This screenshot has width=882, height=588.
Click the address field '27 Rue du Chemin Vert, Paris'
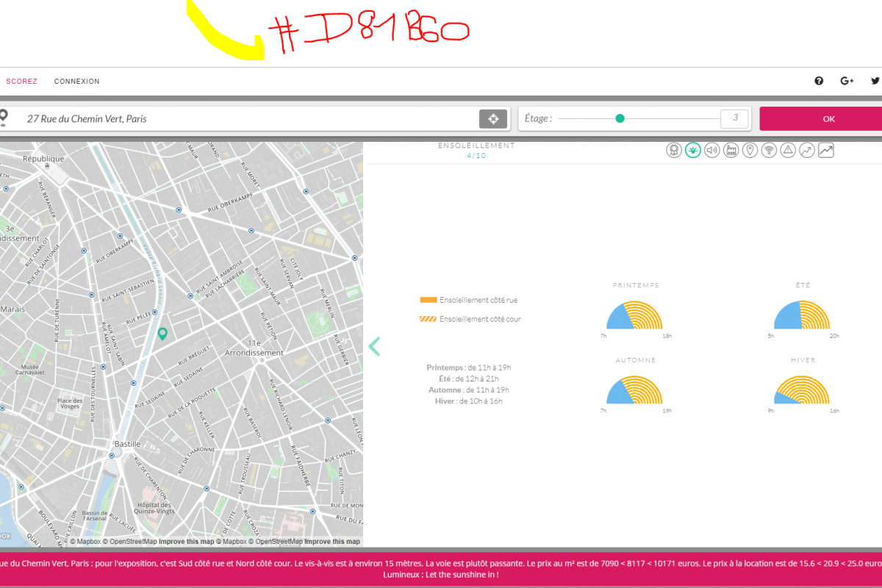[x=250, y=118]
